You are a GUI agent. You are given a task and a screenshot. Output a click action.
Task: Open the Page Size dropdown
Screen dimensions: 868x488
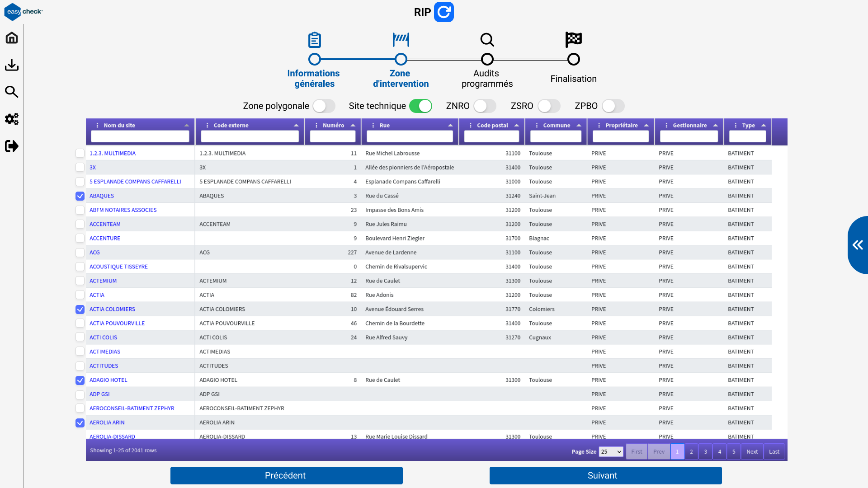pos(611,452)
